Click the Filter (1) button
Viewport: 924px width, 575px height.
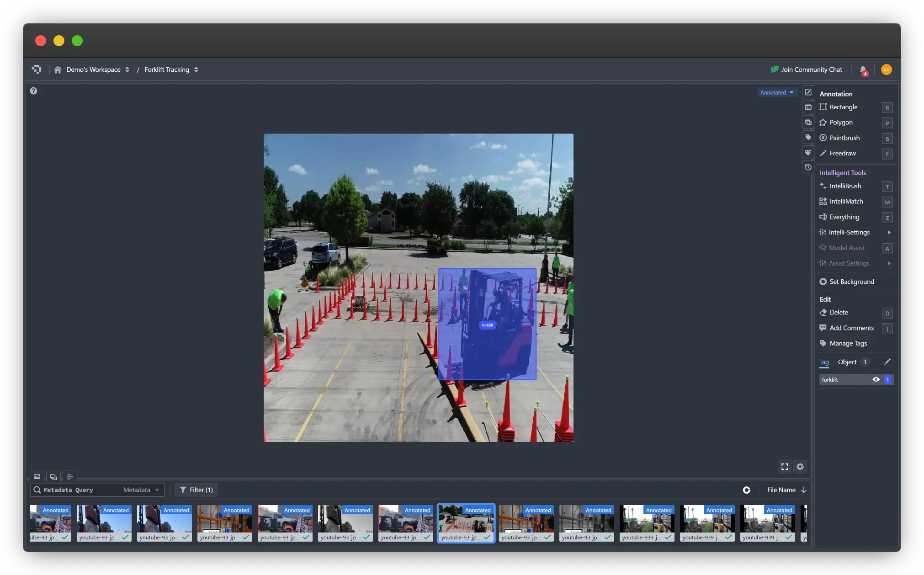point(196,490)
